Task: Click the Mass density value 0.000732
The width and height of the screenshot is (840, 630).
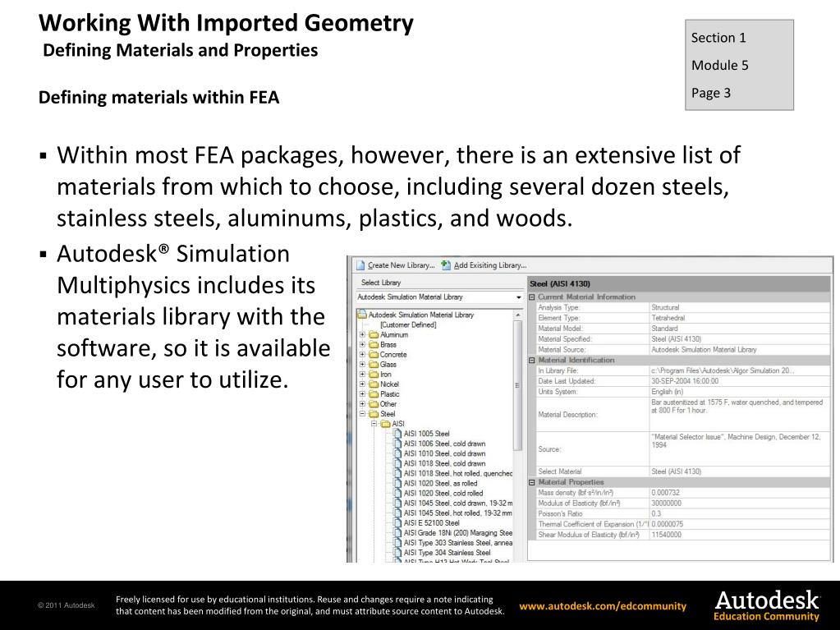Action: click(x=665, y=493)
